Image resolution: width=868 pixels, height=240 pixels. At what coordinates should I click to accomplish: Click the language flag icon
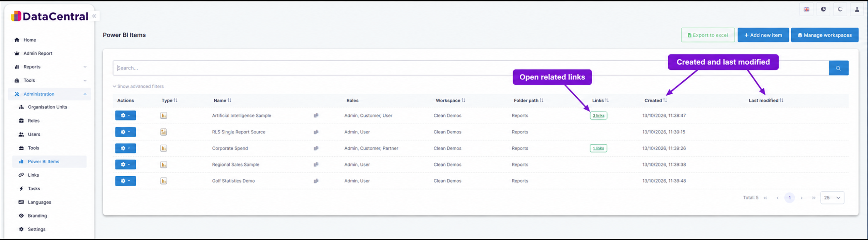click(x=806, y=9)
